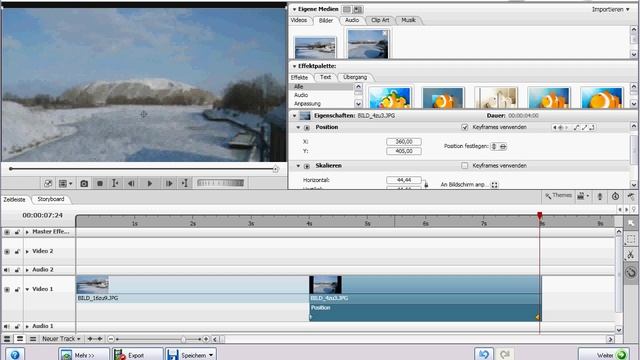Viewport: 640px width, 360px height.
Task: Expand the Video 2 track
Action: (x=27, y=251)
